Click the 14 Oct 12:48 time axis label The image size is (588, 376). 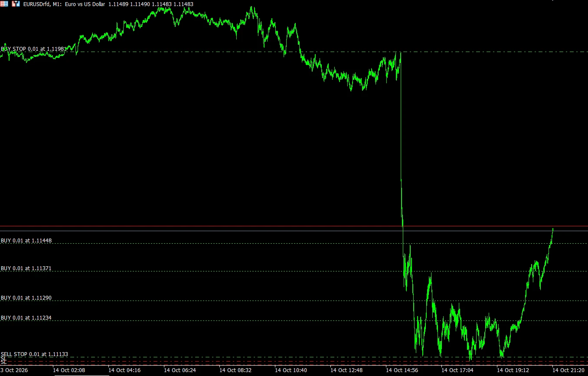click(346, 370)
